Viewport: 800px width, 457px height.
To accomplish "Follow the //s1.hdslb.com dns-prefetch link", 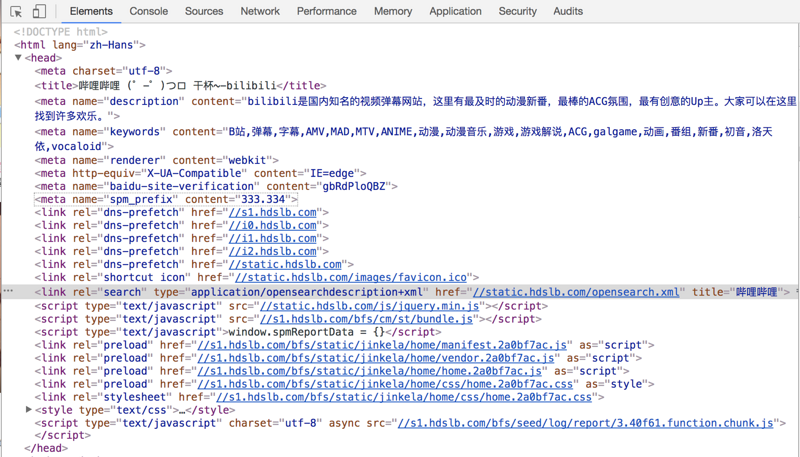I will [272, 212].
